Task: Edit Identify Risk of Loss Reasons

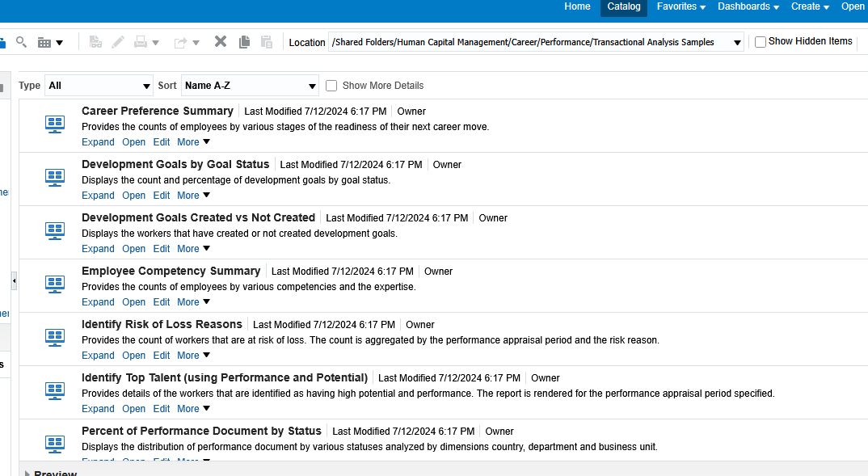Action: (x=162, y=356)
